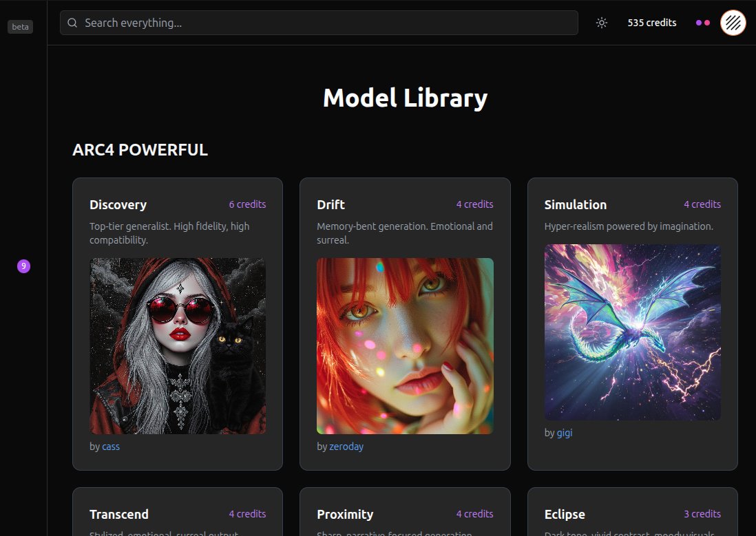
Task: Click the 4 credits label on Simulation
Action: tap(702, 204)
